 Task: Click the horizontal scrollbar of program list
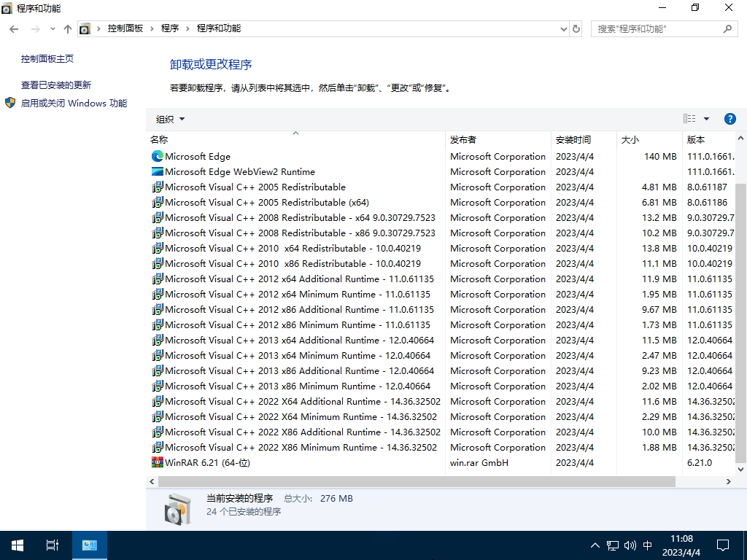(x=416, y=482)
